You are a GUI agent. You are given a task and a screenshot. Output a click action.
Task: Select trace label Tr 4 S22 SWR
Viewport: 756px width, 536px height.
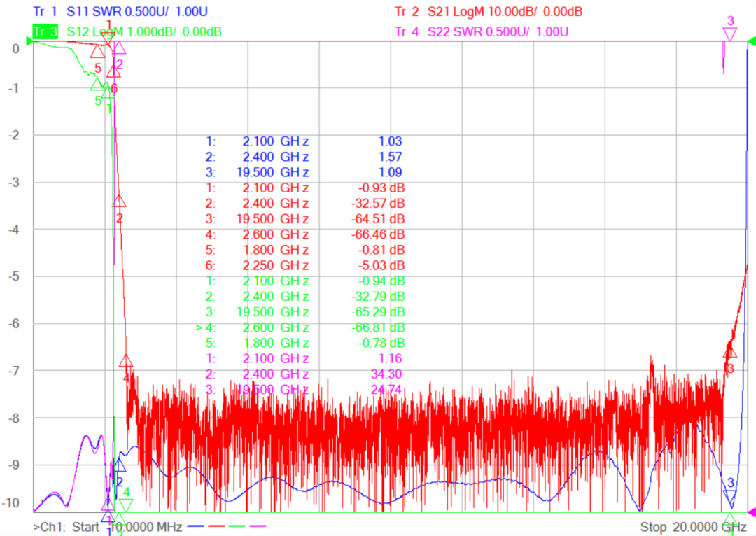[x=482, y=31]
